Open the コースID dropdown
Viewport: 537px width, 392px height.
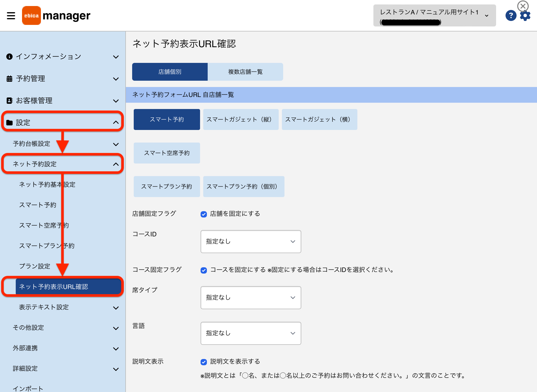pos(251,242)
